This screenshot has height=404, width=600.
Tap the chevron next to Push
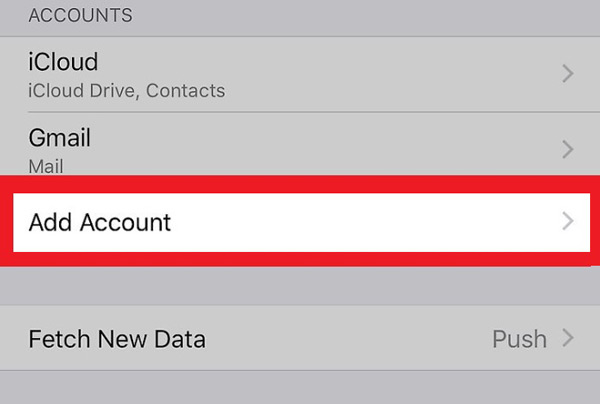tap(568, 338)
